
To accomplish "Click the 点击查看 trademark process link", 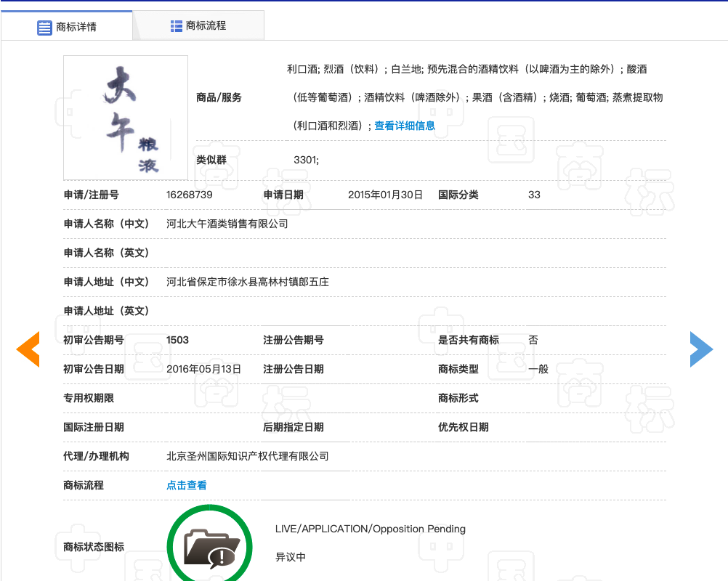I will click(x=187, y=485).
